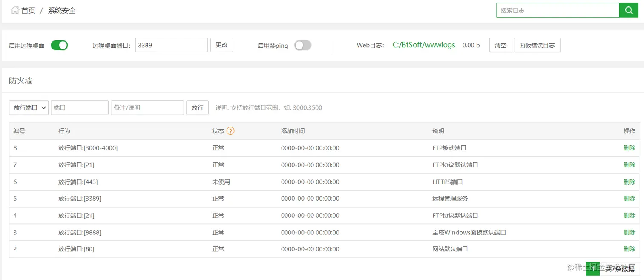Select the cell 放行端口:[3389]
644x280 pixels.
tap(80, 199)
